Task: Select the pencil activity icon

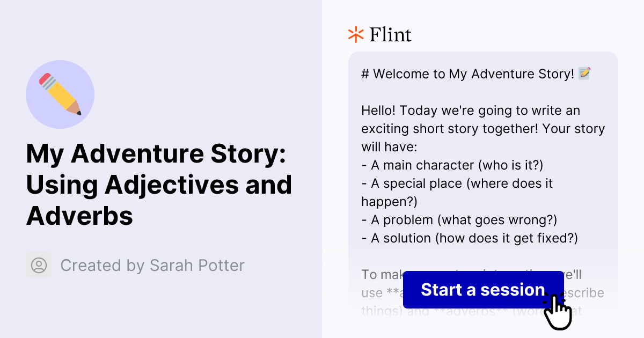Action: [x=60, y=94]
